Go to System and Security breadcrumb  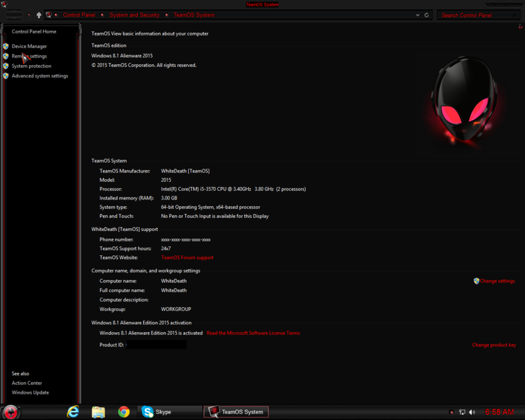click(x=135, y=14)
